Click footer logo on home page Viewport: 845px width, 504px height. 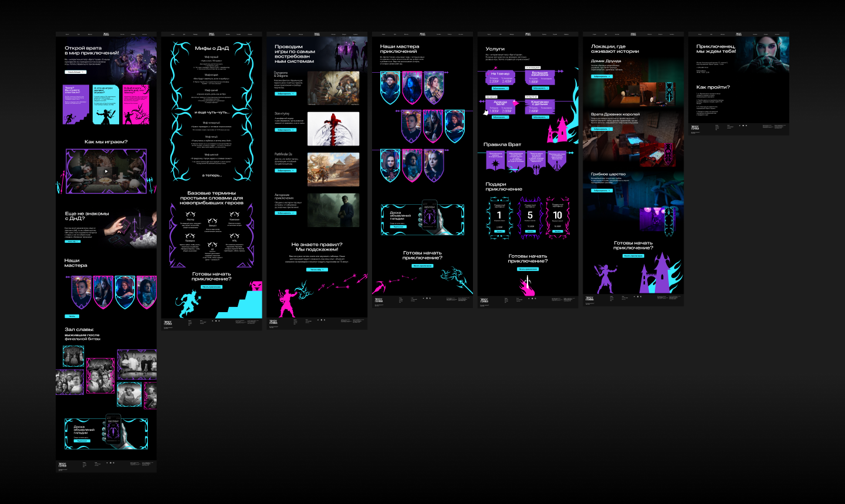[x=63, y=465]
